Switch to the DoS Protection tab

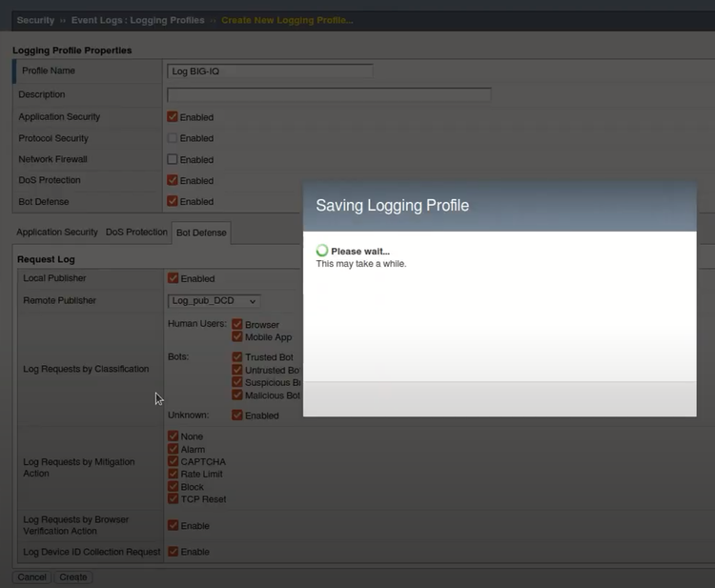(x=136, y=233)
